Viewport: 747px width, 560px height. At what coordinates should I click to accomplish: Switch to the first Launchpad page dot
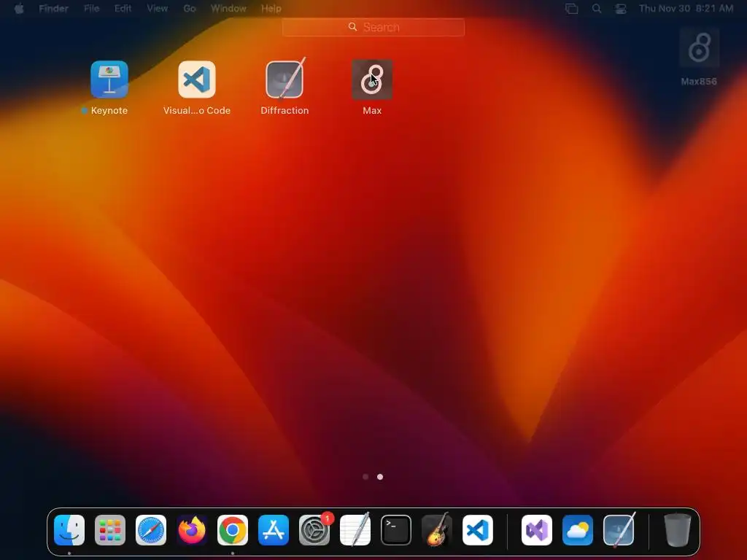tap(365, 477)
